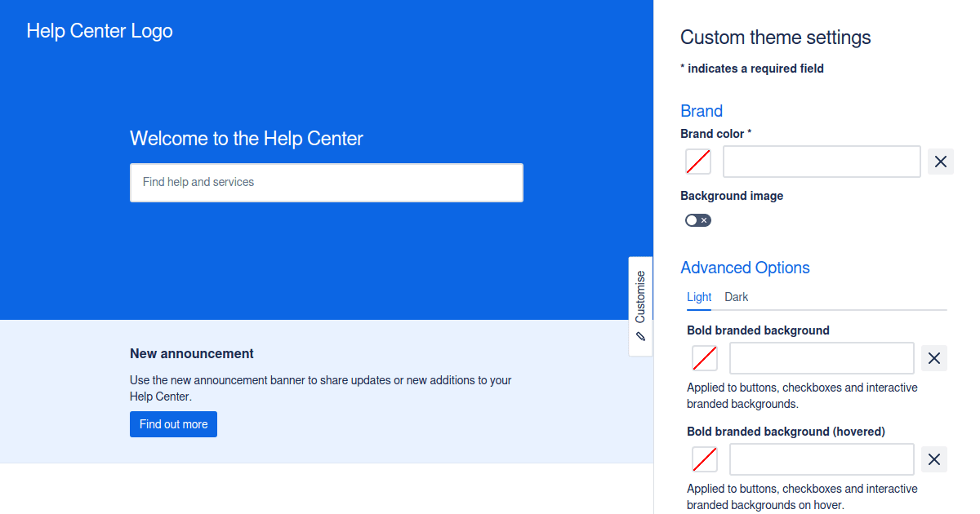Clear the Brand color using the X icon
Image resolution: width=980 pixels, height=514 pixels.
(940, 161)
